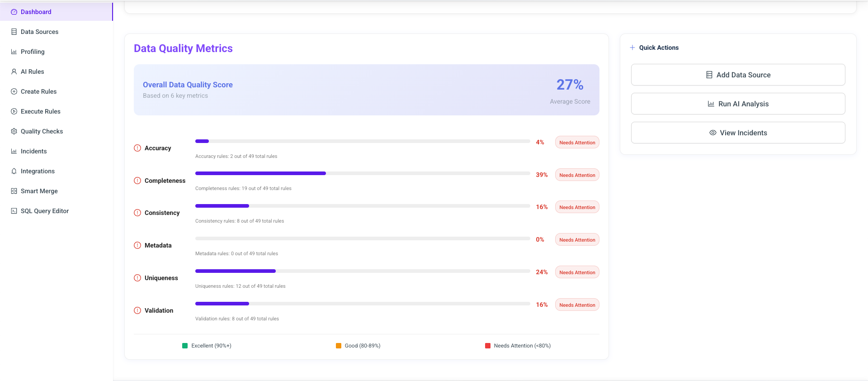This screenshot has height=381, width=868.
Task: Click the Metadata warning icon
Action: point(137,245)
